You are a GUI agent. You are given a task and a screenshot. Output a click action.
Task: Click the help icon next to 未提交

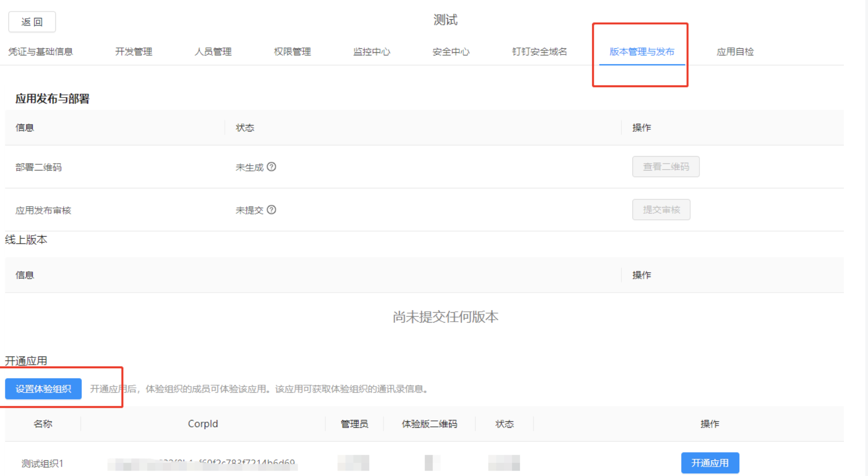point(271,210)
